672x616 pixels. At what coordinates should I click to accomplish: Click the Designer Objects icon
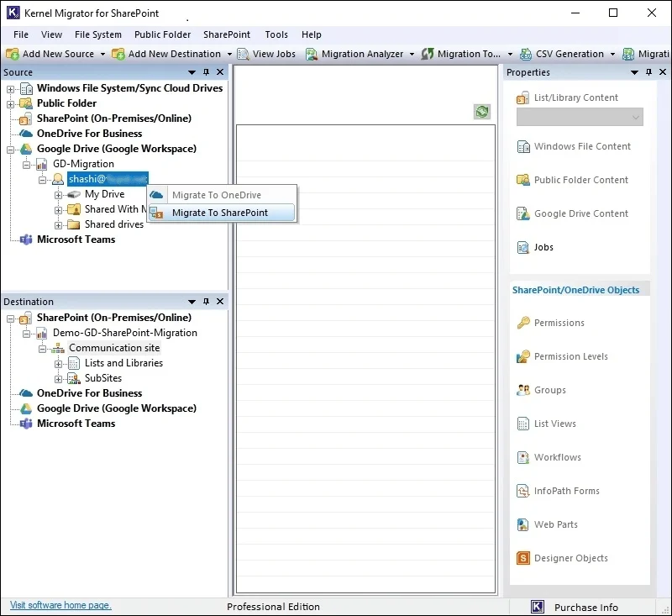522,558
